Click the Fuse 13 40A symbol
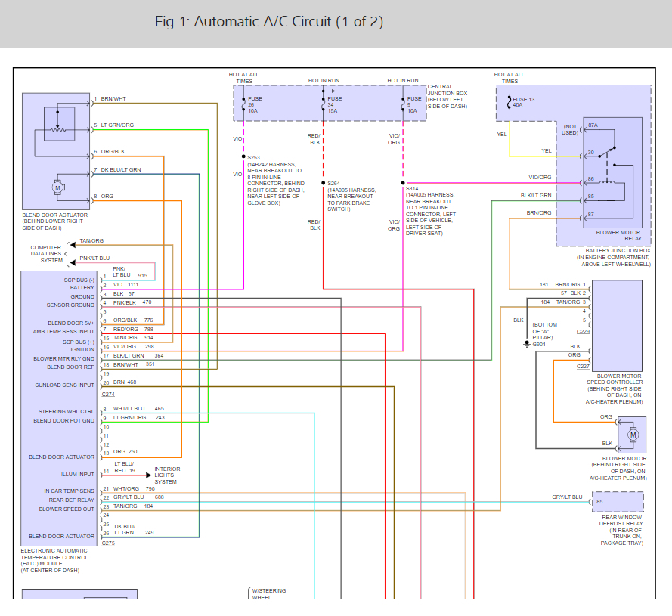Image resolution: width=672 pixels, height=616 pixels. point(509,102)
